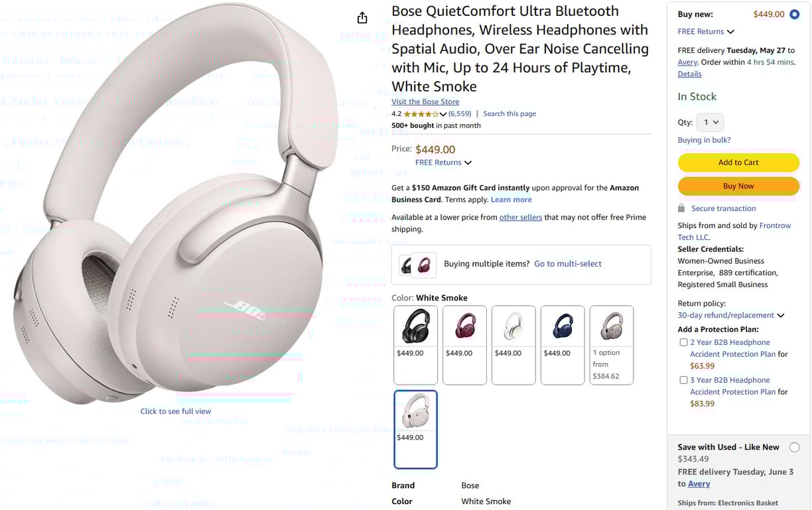812x510 pixels.
Task: Click the Buy Now button
Action: [738, 186]
